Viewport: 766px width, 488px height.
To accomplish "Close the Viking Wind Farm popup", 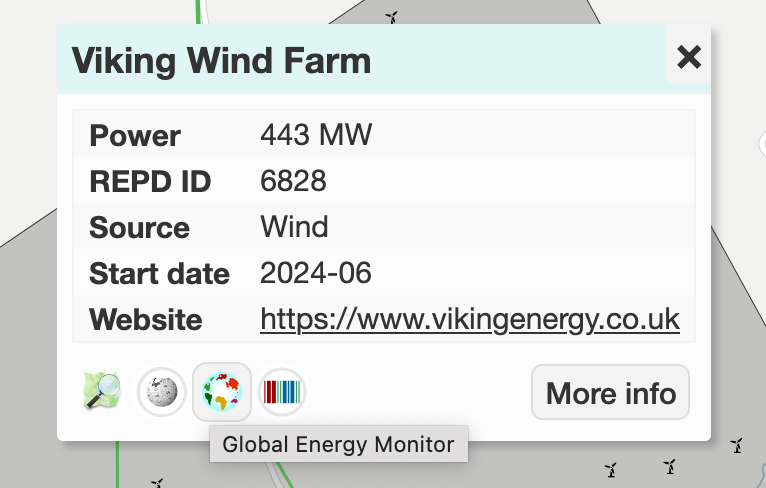I will [689, 57].
